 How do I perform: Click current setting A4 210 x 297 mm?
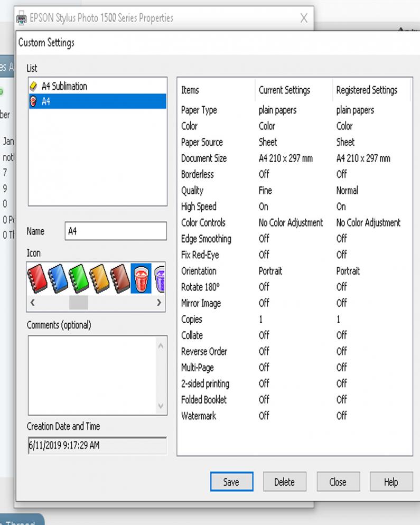tap(286, 158)
